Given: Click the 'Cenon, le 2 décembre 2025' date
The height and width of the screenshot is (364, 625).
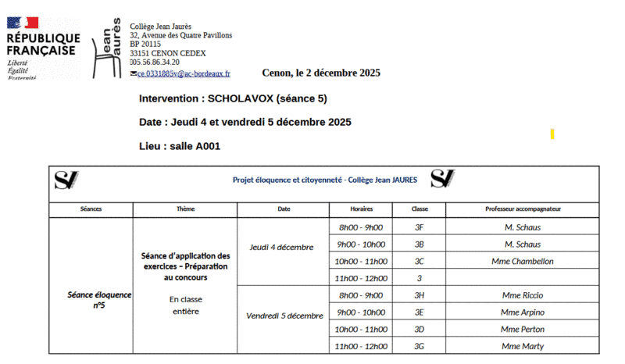Looking at the screenshot, I should click(320, 73).
